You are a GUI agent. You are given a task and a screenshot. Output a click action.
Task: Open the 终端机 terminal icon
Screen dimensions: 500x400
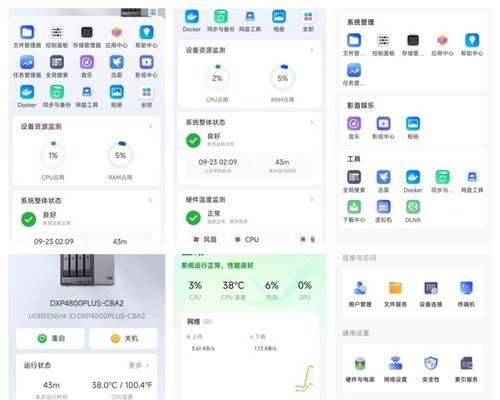[x=466, y=294]
